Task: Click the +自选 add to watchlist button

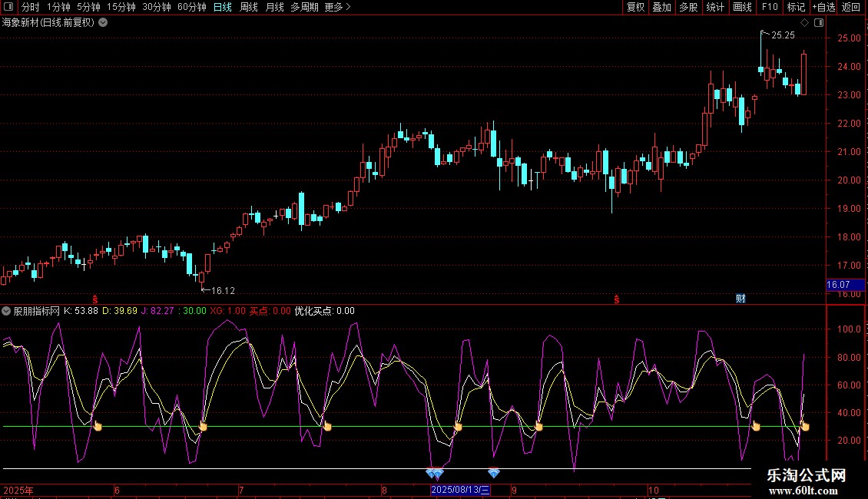Action: point(823,7)
